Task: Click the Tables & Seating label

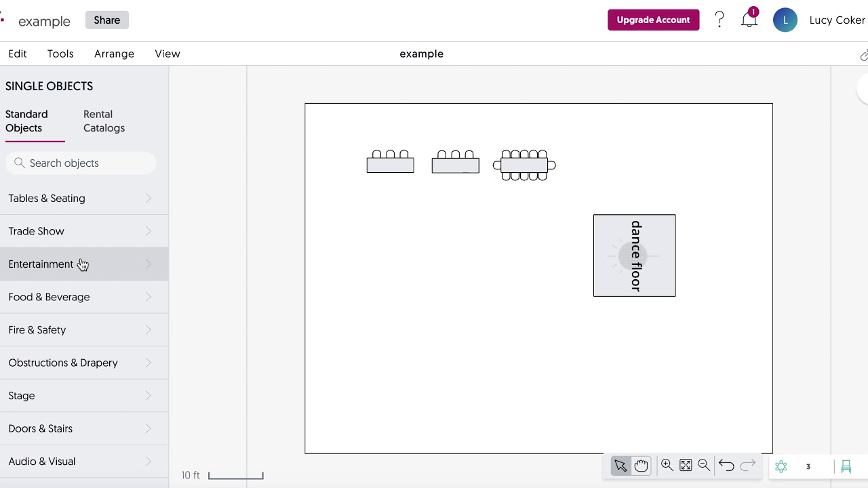Action: click(47, 199)
